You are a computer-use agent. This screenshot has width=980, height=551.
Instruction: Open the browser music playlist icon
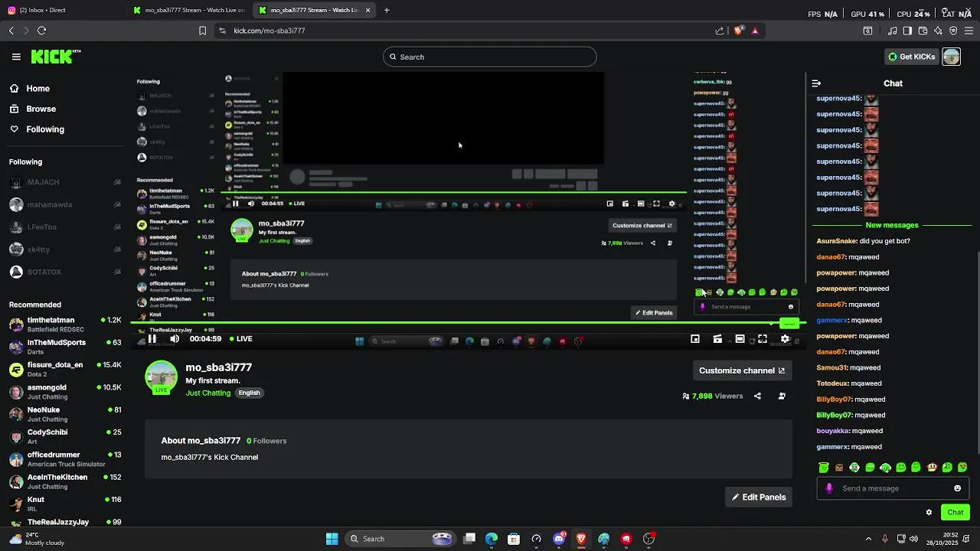(x=892, y=31)
